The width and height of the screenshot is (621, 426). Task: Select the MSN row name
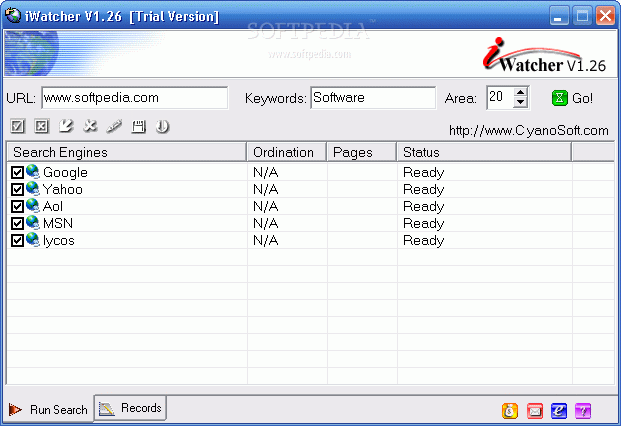click(58, 224)
